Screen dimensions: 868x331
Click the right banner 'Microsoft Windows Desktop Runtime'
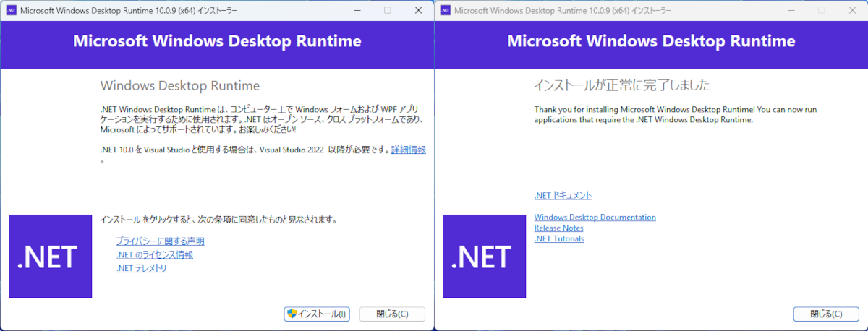(x=651, y=40)
